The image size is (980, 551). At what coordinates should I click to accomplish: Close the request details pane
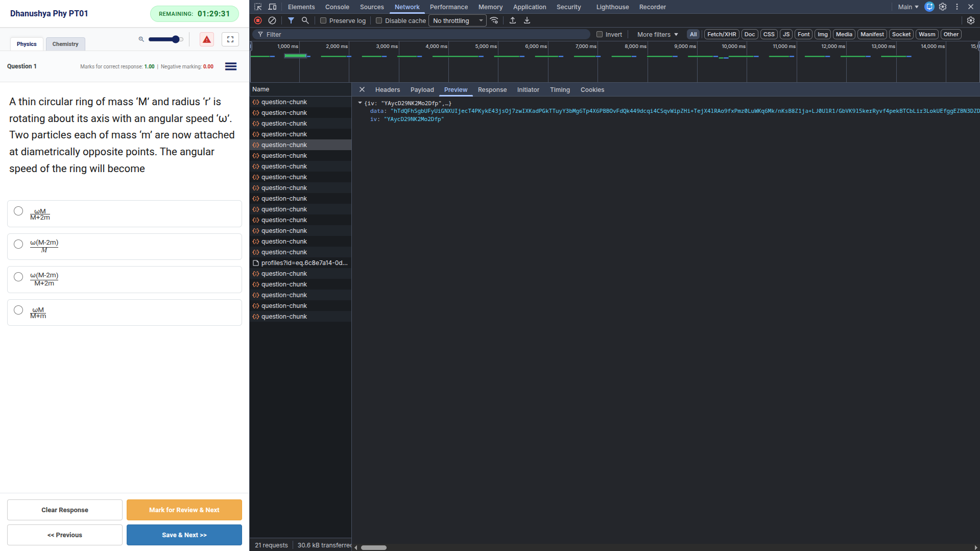(x=362, y=89)
